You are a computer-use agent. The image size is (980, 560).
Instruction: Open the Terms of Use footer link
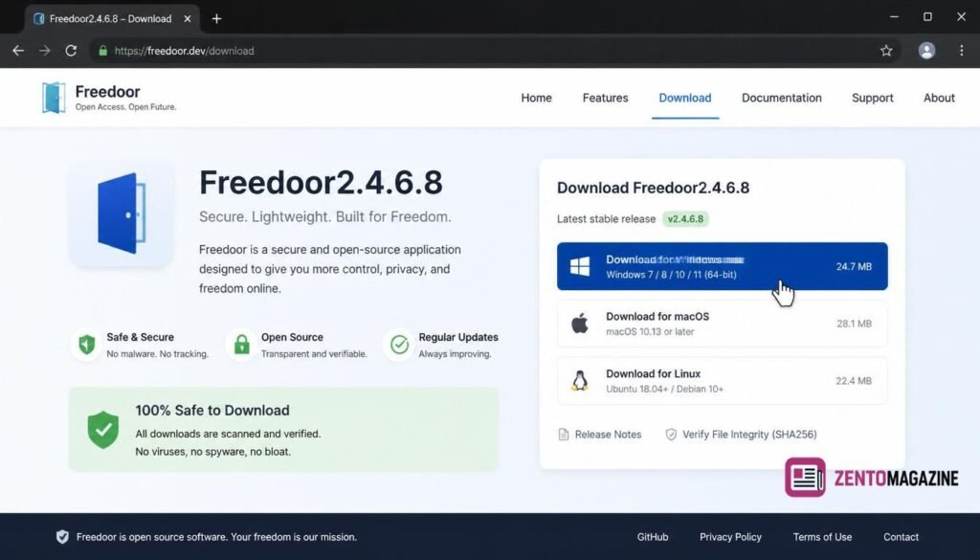tap(822, 537)
